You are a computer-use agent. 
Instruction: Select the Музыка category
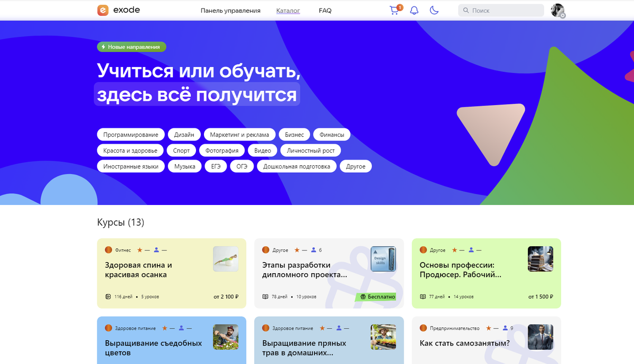[185, 166]
